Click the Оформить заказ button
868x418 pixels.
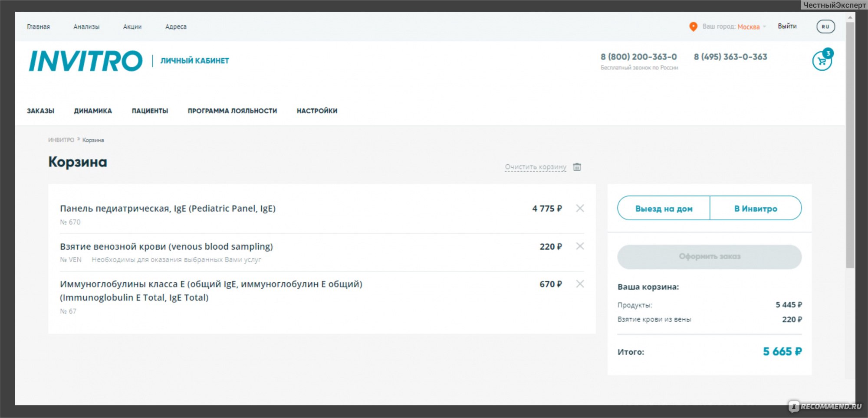coord(709,256)
